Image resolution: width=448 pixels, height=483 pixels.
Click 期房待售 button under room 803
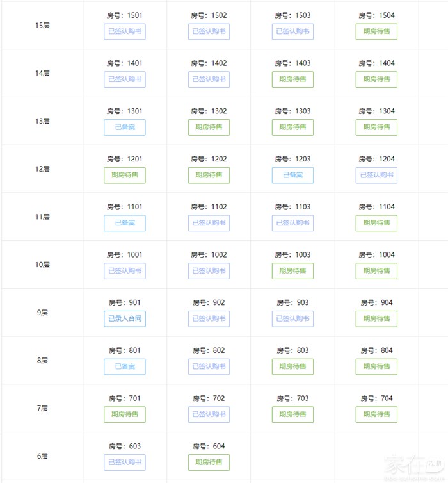pos(292,366)
